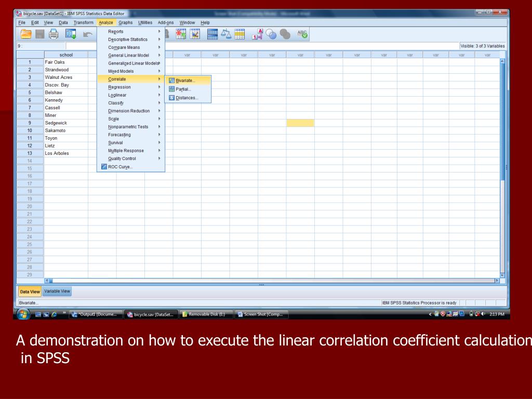Choose Partial in the Correlate submenu
The image size is (532, 399).
tap(188, 89)
